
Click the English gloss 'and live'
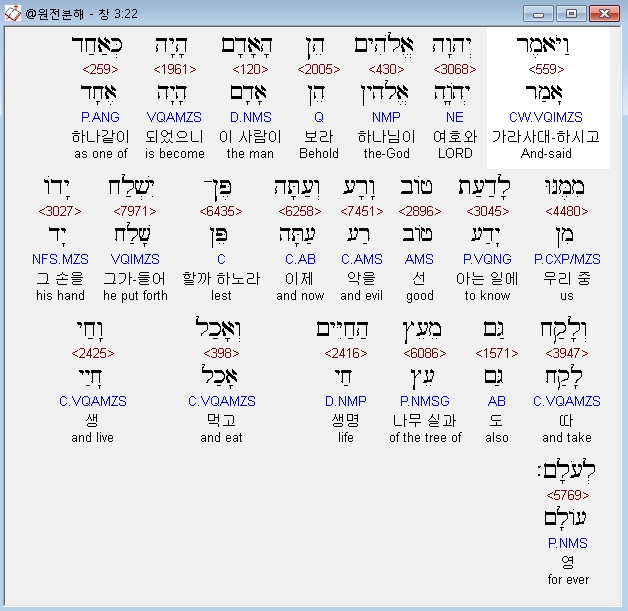tap(93, 438)
